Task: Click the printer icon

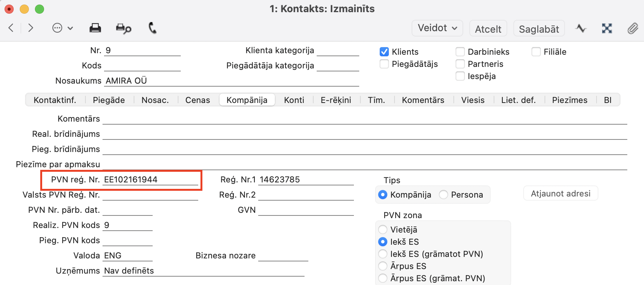Action: [95, 28]
